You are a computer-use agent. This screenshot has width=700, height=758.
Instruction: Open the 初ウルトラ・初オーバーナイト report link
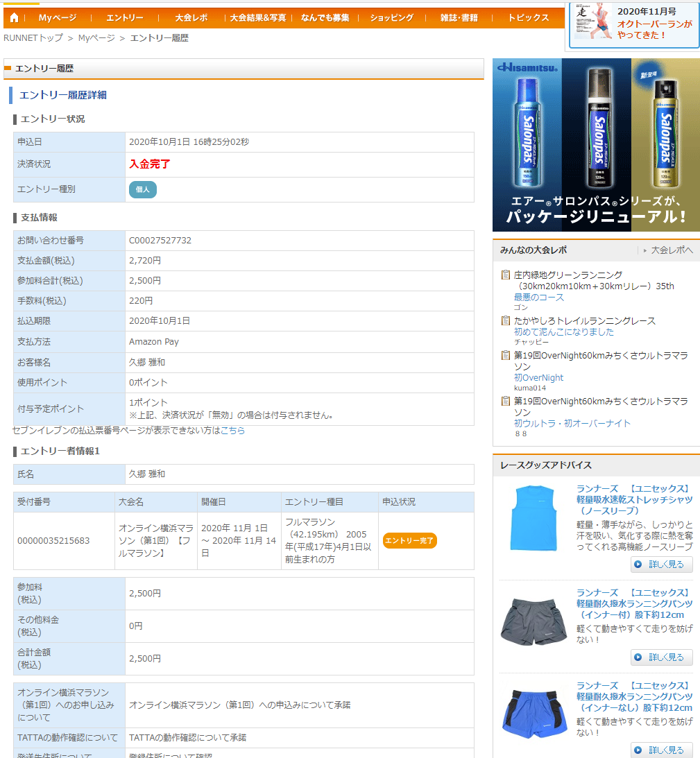(572, 423)
